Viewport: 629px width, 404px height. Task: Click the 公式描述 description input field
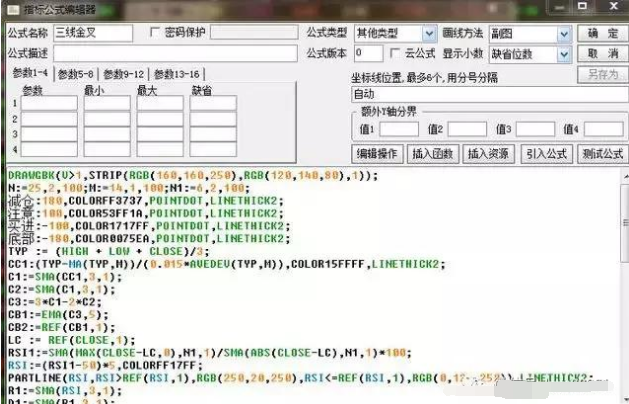(175, 53)
